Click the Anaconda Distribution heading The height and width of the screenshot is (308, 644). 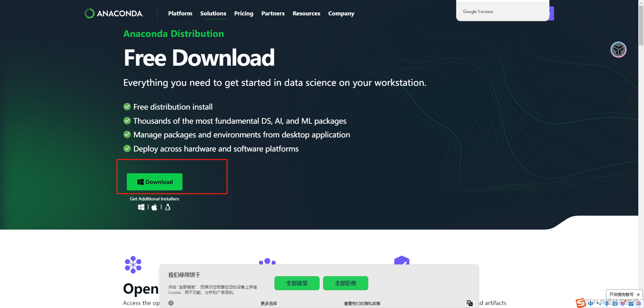[173, 34]
